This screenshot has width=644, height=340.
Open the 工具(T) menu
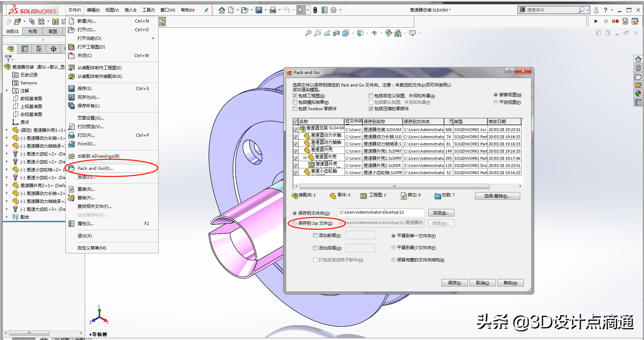tap(149, 10)
